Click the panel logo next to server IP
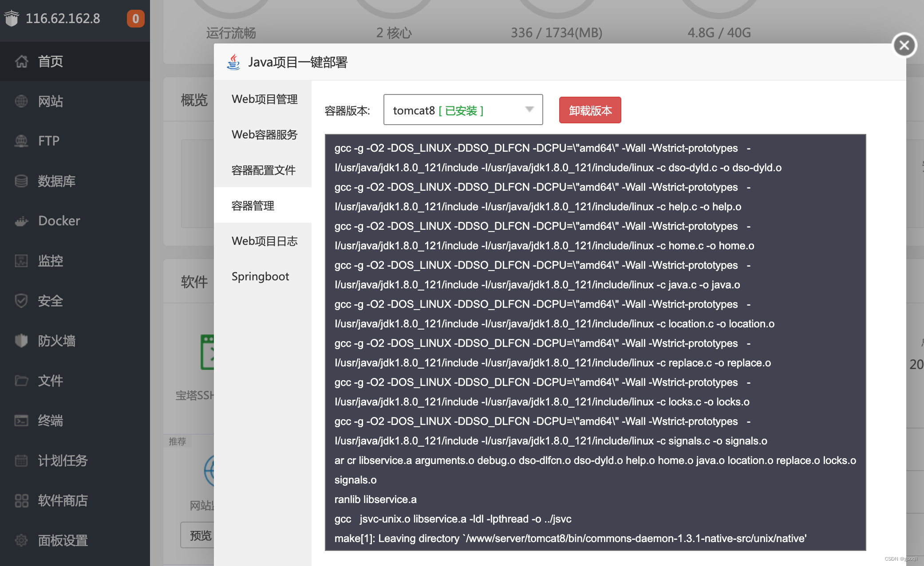This screenshot has width=924, height=566. 12,18
